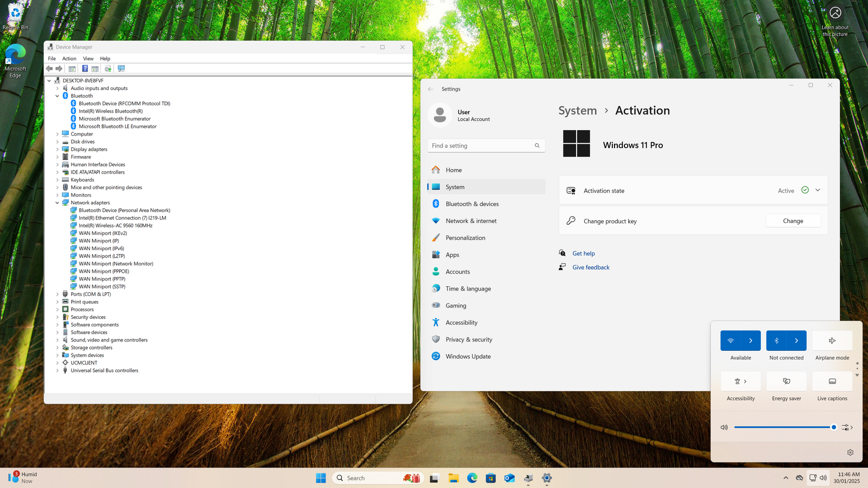Viewport: 868px width, 488px height.
Task: Open Gaming settings page
Action: [x=487, y=305]
